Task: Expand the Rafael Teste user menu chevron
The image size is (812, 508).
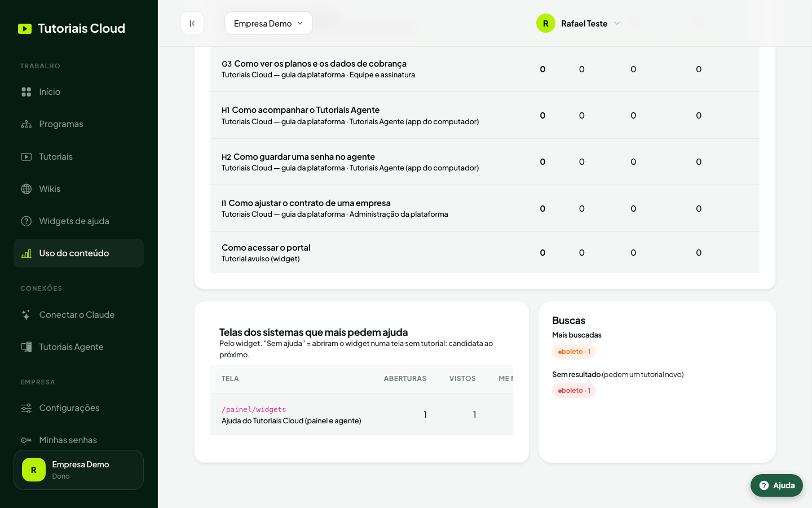Action: click(x=617, y=23)
